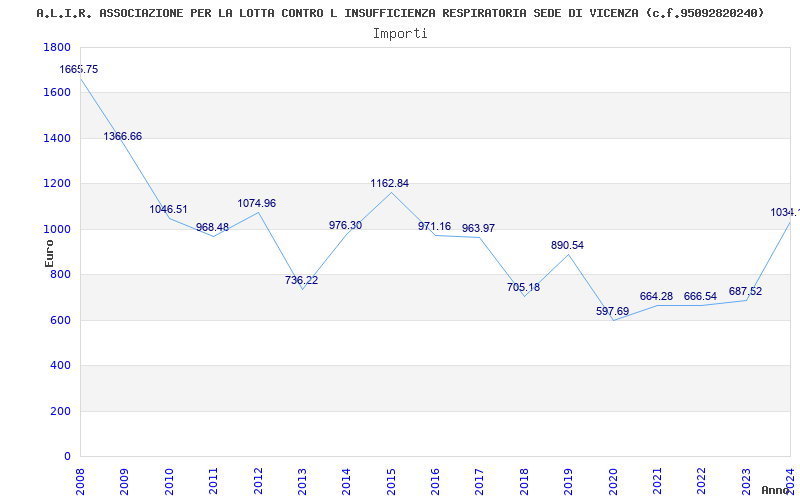Click the Euro y-axis title
800x500 pixels.
tap(49, 253)
